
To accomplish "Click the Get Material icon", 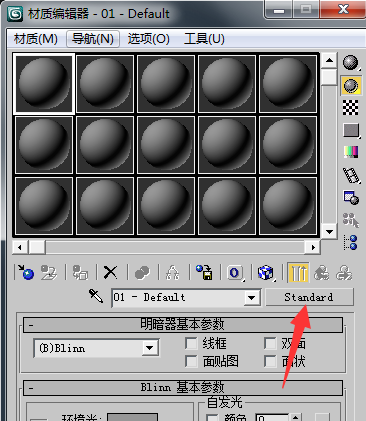I will click(x=26, y=272).
